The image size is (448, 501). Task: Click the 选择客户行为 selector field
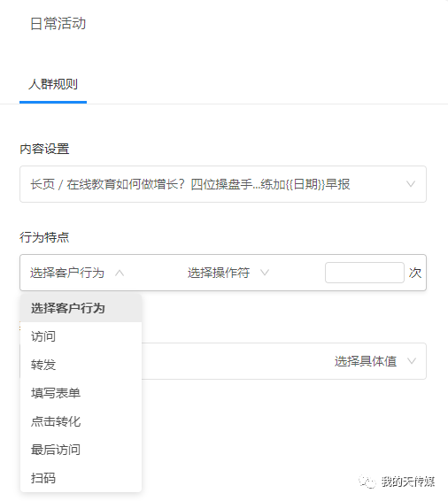point(77,273)
